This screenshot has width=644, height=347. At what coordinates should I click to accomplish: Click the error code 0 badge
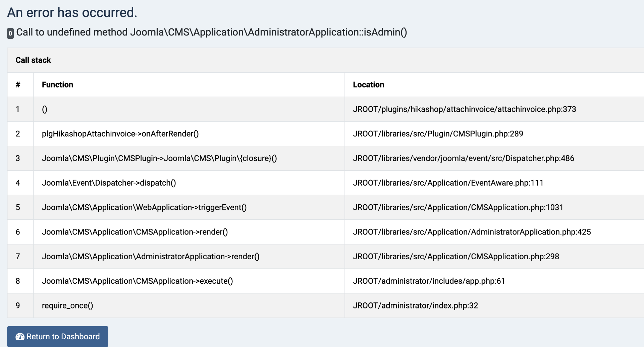point(10,33)
